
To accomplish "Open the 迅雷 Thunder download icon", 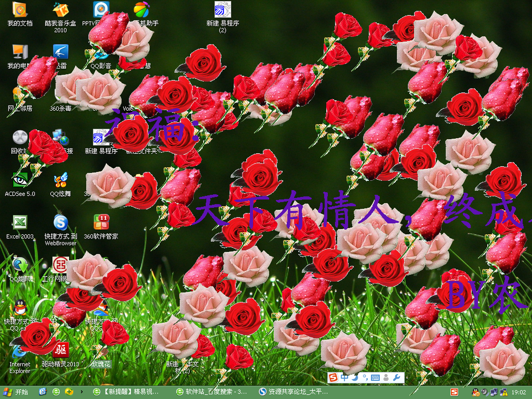I will click(60, 52).
